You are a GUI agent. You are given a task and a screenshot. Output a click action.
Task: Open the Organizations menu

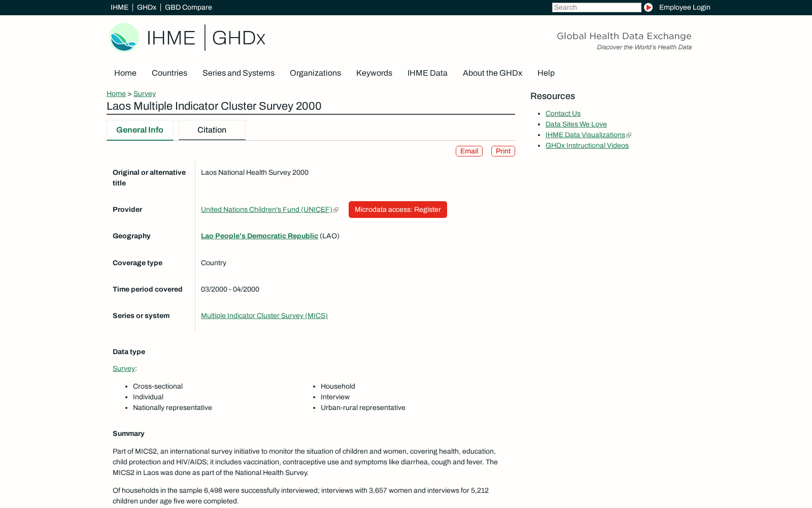[315, 73]
